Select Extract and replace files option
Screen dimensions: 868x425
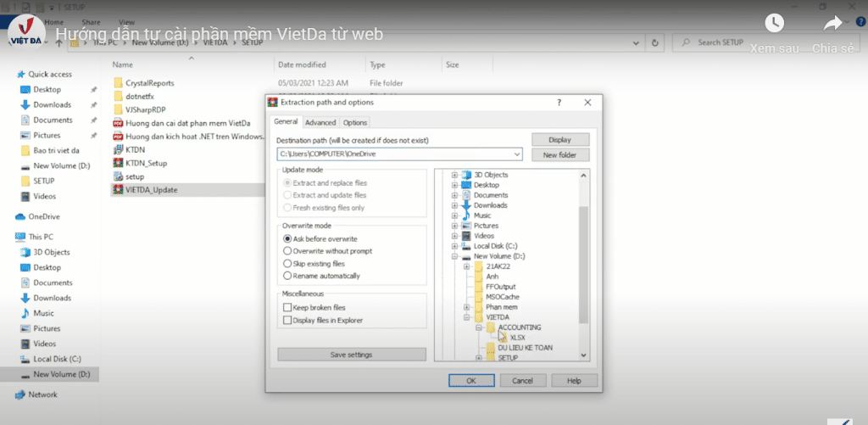pos(287,183)
